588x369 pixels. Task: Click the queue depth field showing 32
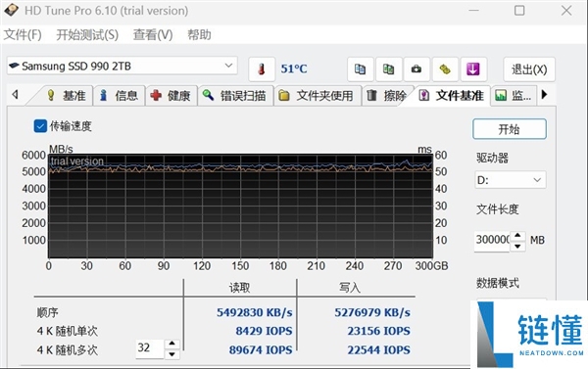[149, 348]
